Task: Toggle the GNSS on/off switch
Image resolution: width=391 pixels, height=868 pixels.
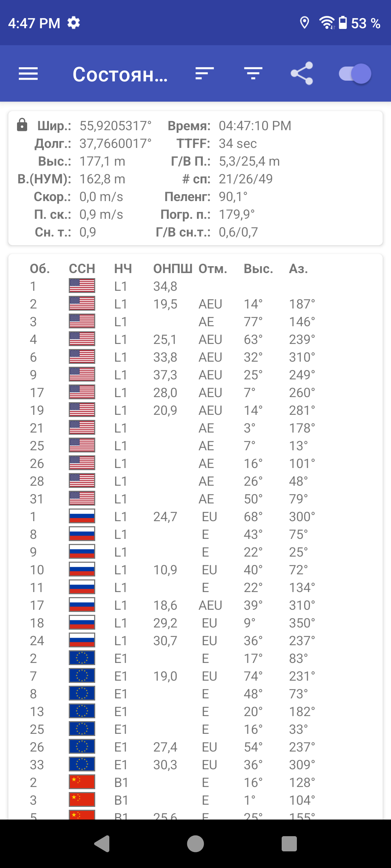Action: point(355,74)
